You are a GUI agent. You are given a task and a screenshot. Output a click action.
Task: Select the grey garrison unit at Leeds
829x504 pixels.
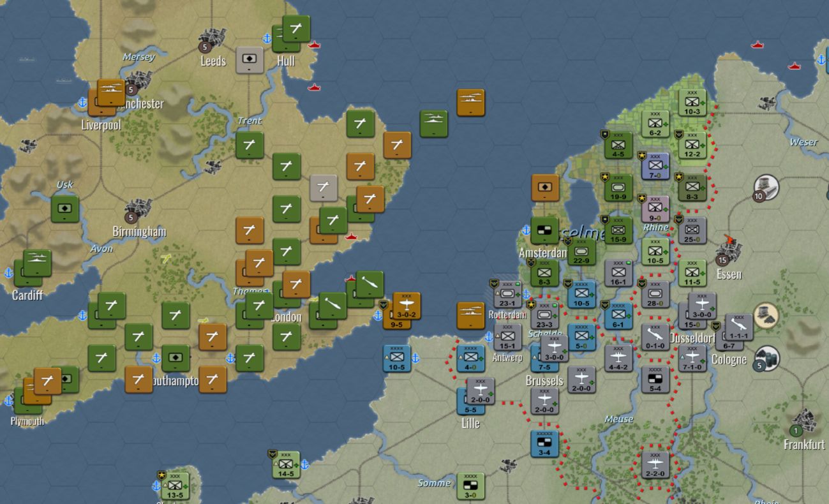tap(250, 60)
